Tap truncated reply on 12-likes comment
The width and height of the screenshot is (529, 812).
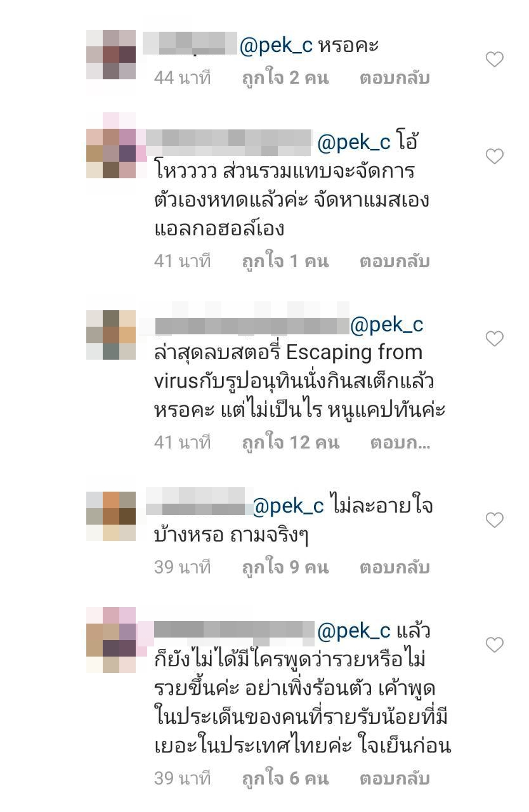point(400,443)
